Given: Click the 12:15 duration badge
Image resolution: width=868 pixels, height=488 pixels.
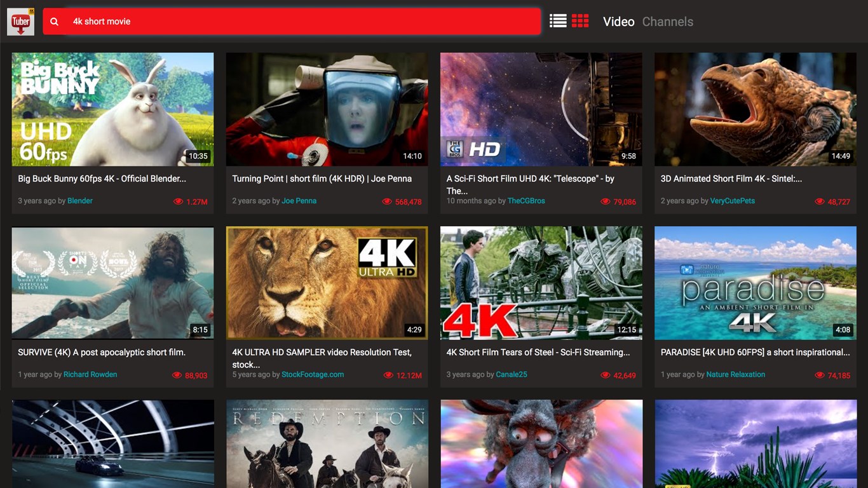Looking at the screenshot, I should click(627, 330).
